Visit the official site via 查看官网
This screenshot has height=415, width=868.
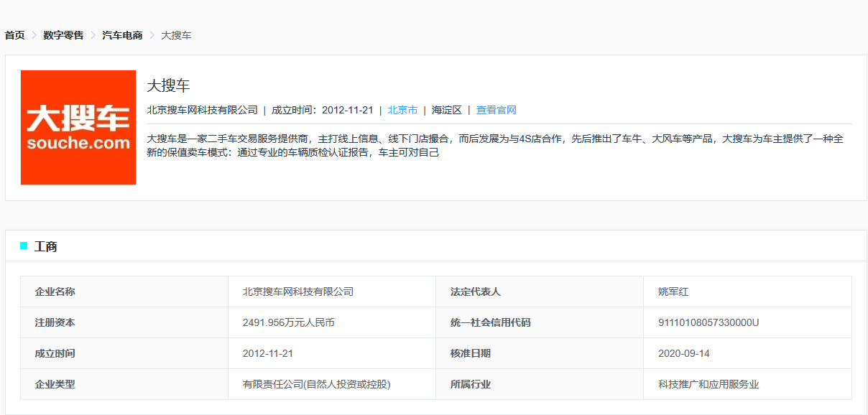[x=494, y=110]
